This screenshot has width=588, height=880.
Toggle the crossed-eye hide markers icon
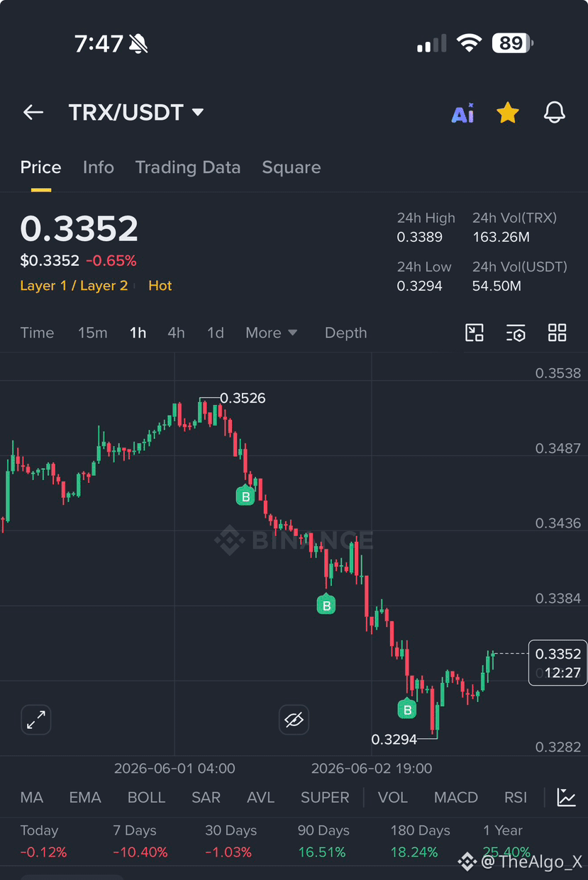294,720
